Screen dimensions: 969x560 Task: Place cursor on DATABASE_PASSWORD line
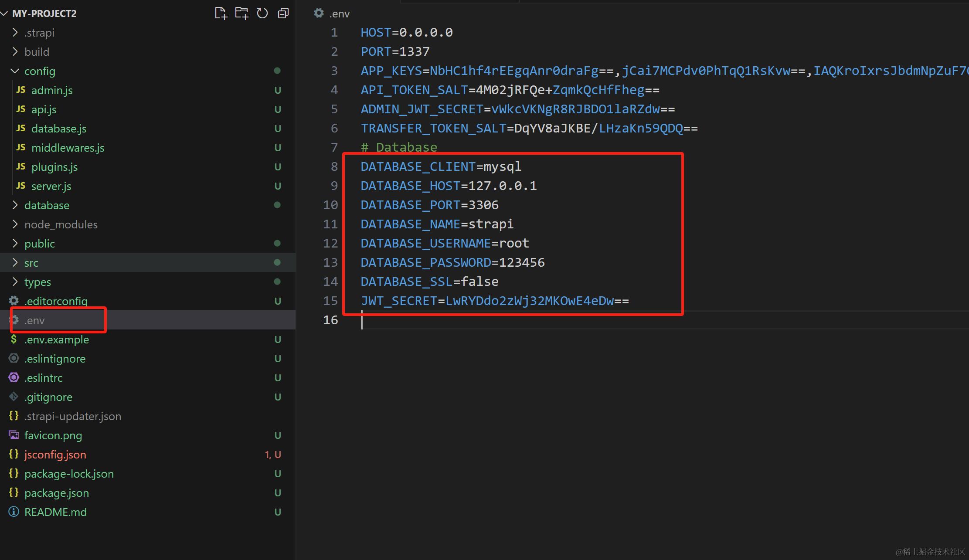[x=452, y=262]
